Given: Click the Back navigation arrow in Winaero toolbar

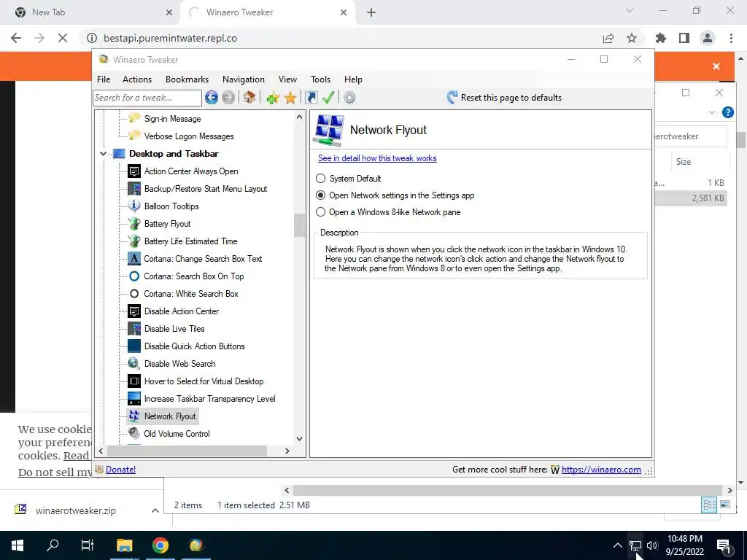Looking at the screenshot, I should 212,98.
